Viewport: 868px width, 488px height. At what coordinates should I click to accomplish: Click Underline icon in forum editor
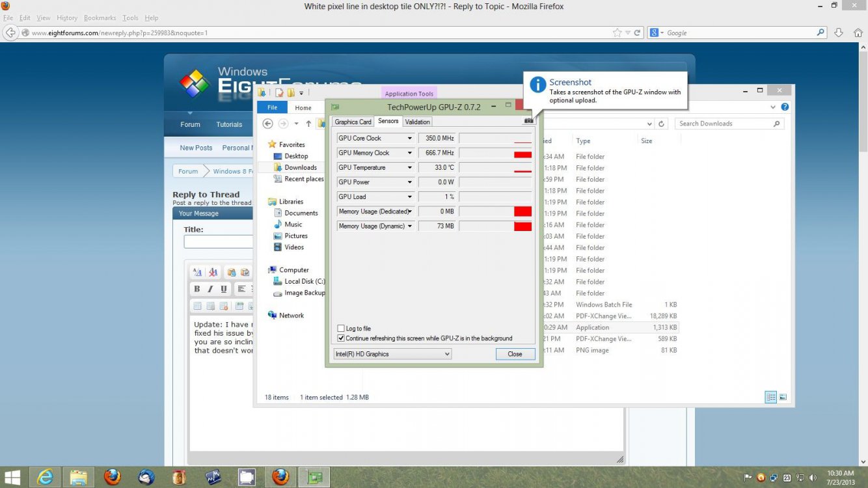(x=224, y=289)
